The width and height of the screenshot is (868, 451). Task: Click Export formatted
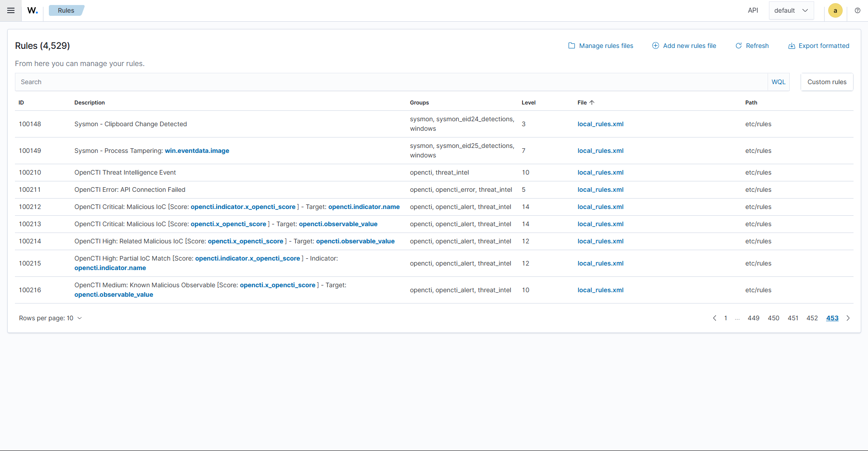819,46
